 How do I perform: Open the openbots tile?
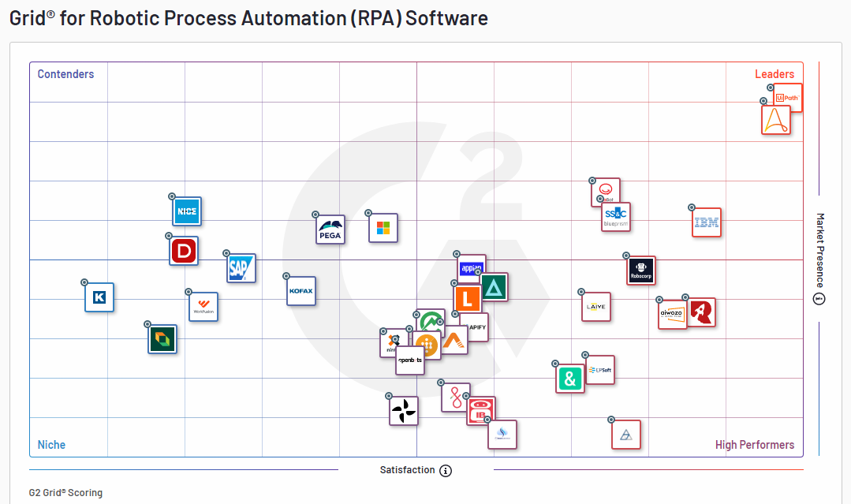click(x=410, y=360)
